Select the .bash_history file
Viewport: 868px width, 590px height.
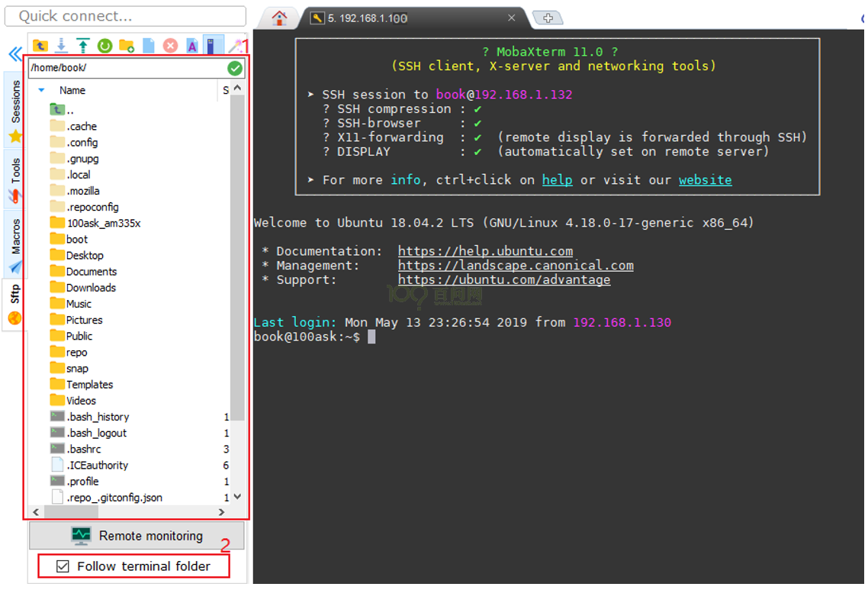click(90, 417)
